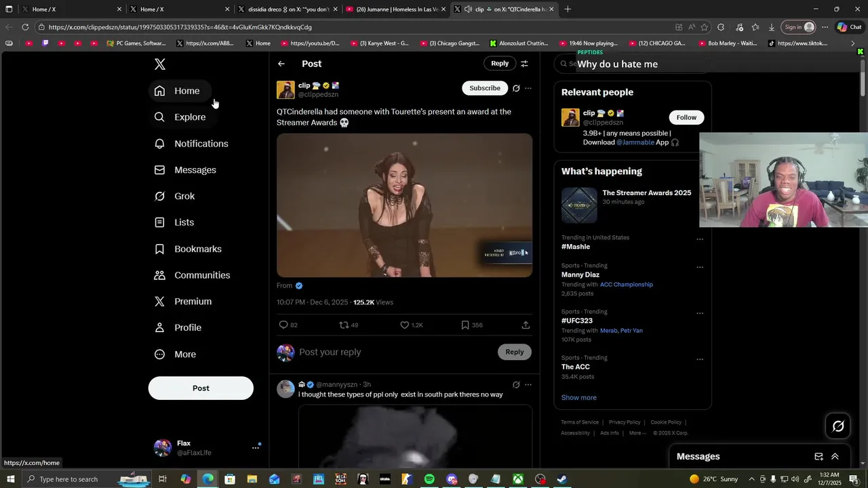868x488 pixels.
Task: Click the Subscribe button
Action: coord(485,88)
